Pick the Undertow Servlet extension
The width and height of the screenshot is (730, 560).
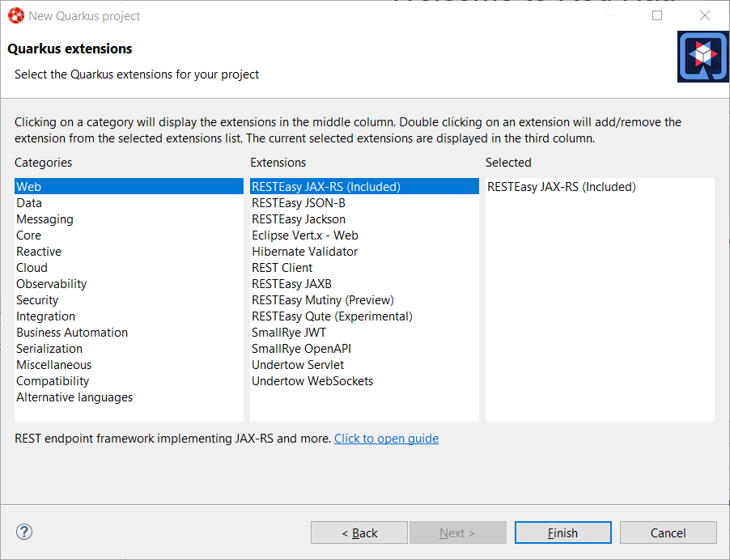click(x=364, y=364)
